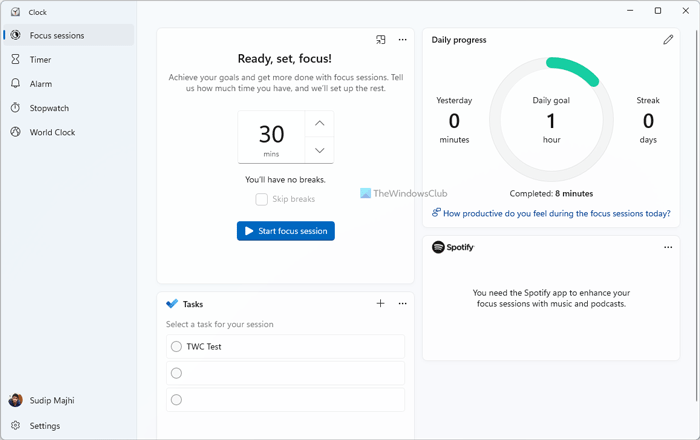Select the Alarm bell icon
Screen dimensions: 700x440
[x=16, y=84]
